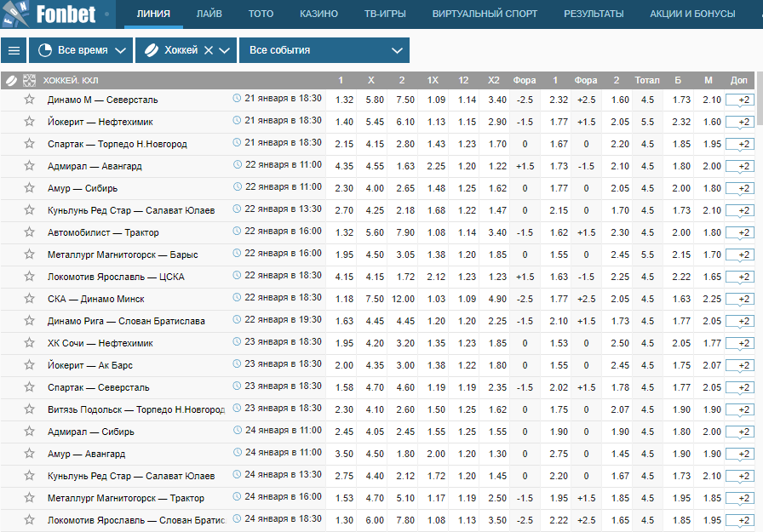
Task: Open the РЕЗУЛЬТАТЫ tab
Action: pos(594,14)
